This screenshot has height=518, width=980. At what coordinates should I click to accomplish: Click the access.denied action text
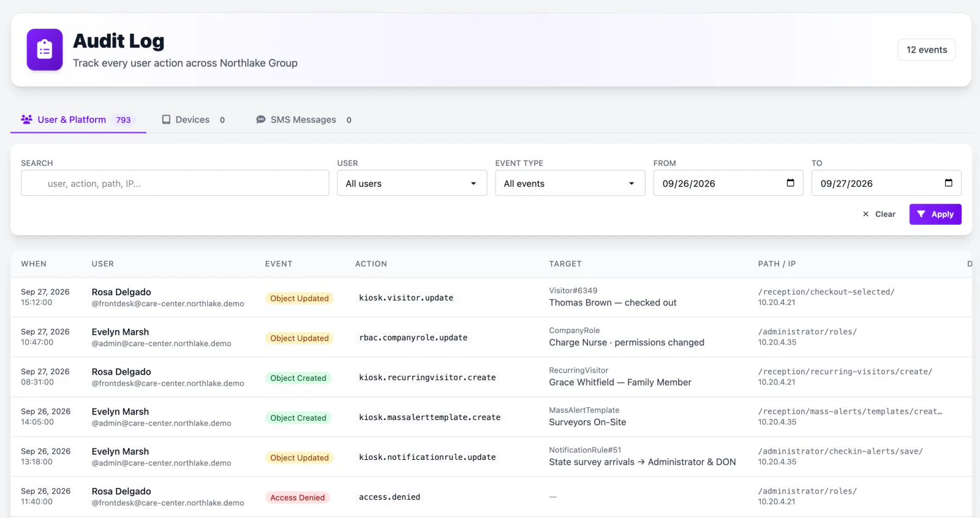coord(390,497)
